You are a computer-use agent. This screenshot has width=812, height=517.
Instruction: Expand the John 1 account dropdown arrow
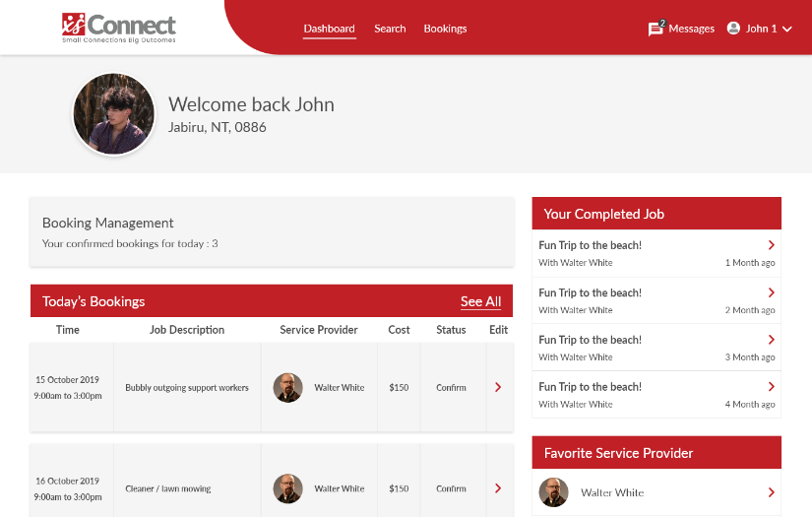point(787,29)
